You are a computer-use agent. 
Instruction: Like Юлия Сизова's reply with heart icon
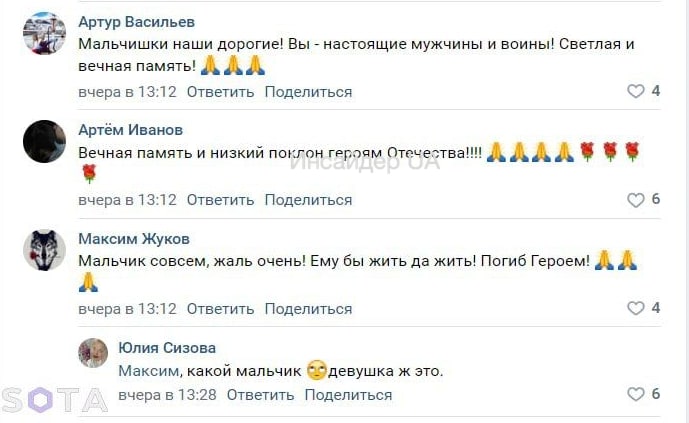tap(635, 394)
